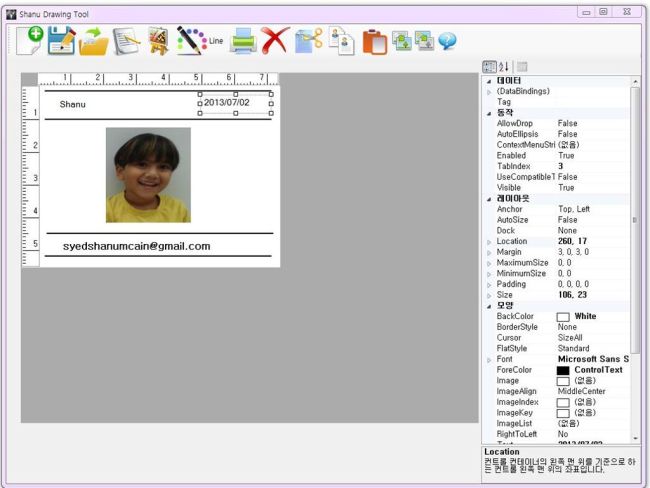Expand the (DataBindings) property
Screen dimensions: 650x488
pos(489,92)
